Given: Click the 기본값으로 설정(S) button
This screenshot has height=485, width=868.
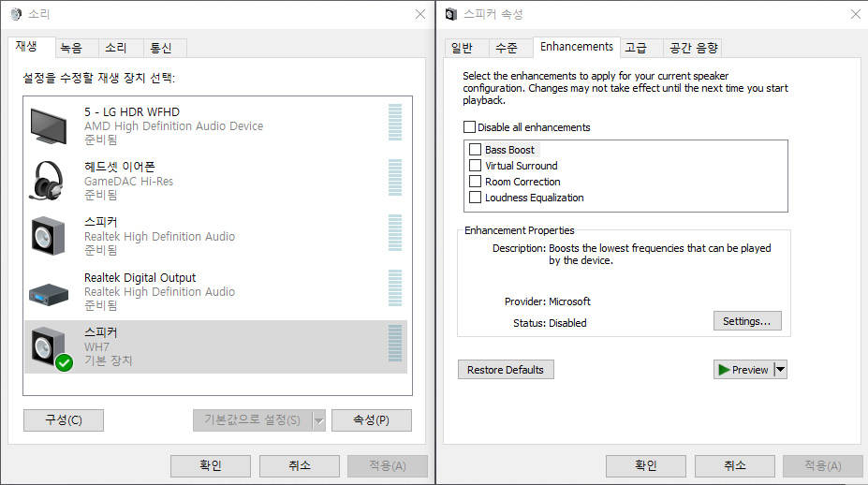Looking at the screenshot, I should tap(253, 420).
